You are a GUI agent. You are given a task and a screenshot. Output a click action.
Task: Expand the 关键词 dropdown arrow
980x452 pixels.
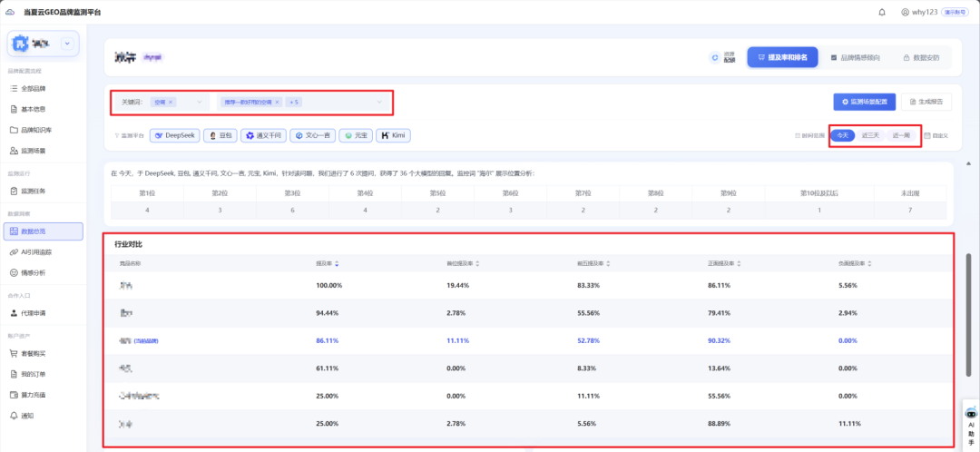200,102
